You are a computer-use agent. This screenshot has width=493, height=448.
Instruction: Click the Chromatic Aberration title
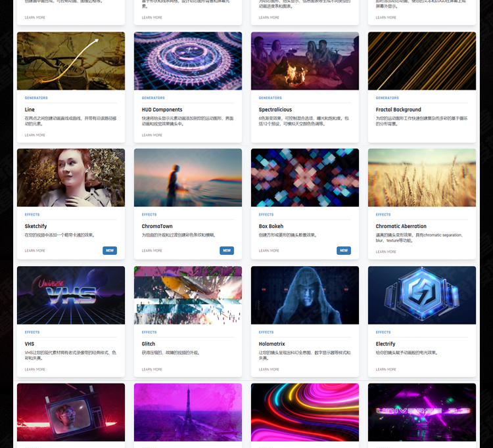pos(401,226)
